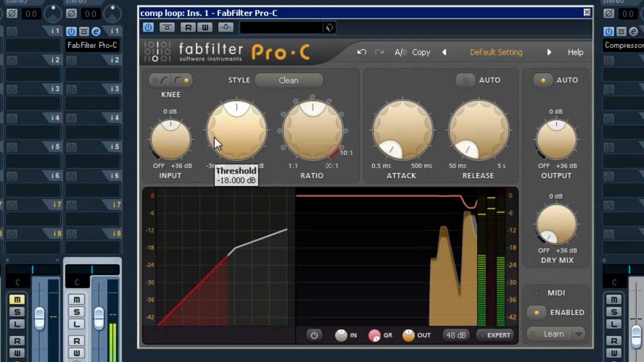Open insert editor with the blue e button

tap(96, 32)
